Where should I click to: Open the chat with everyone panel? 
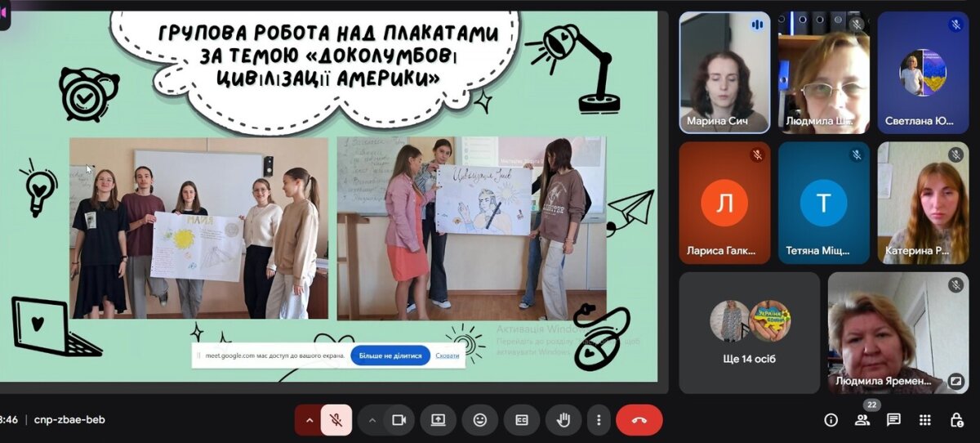coord(893,420)
